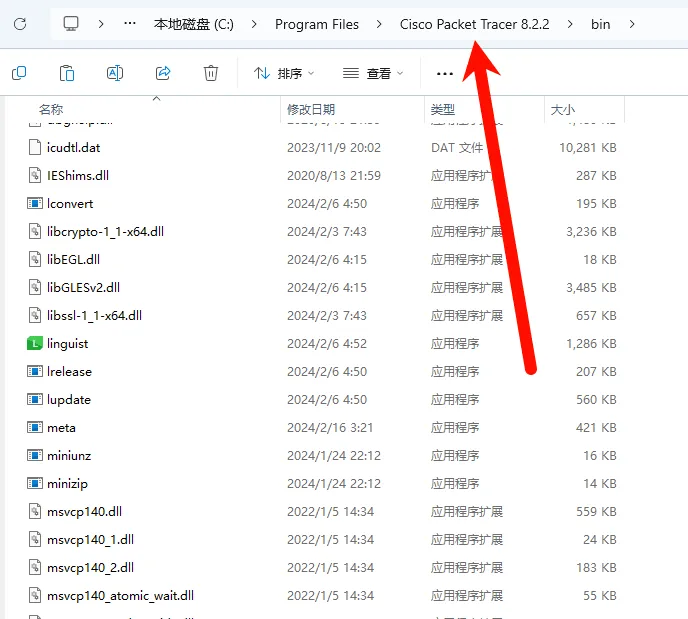Select the libssl-1_1-x64.dll file icon

coord(35,315)
